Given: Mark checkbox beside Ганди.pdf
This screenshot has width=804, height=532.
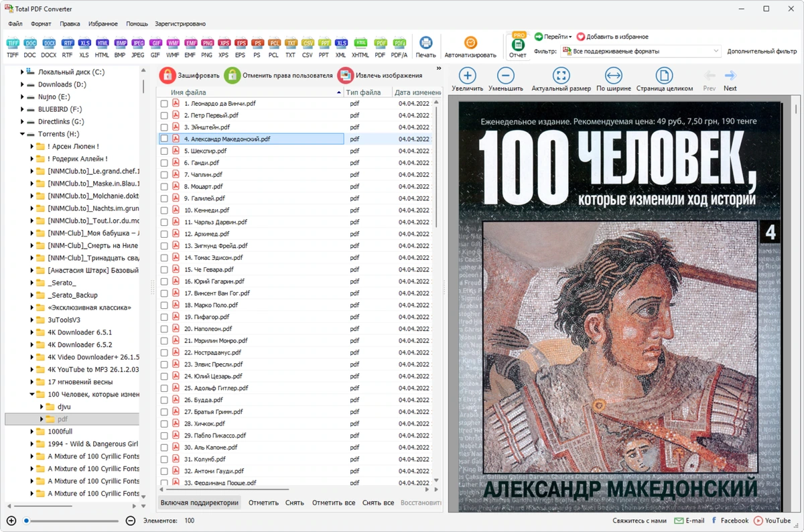Looking at the screenshot, I should [x=164, y=163].
